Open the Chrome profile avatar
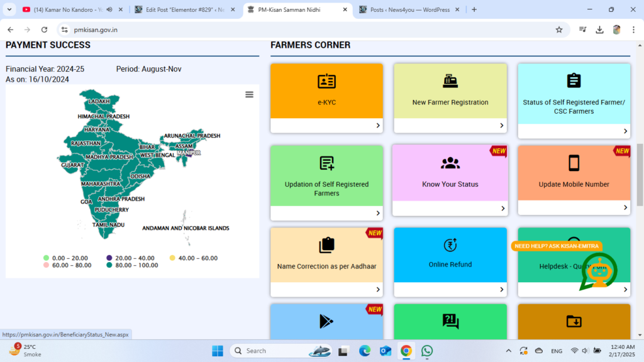This screenshot has height=362, width=644. (616, 30)
